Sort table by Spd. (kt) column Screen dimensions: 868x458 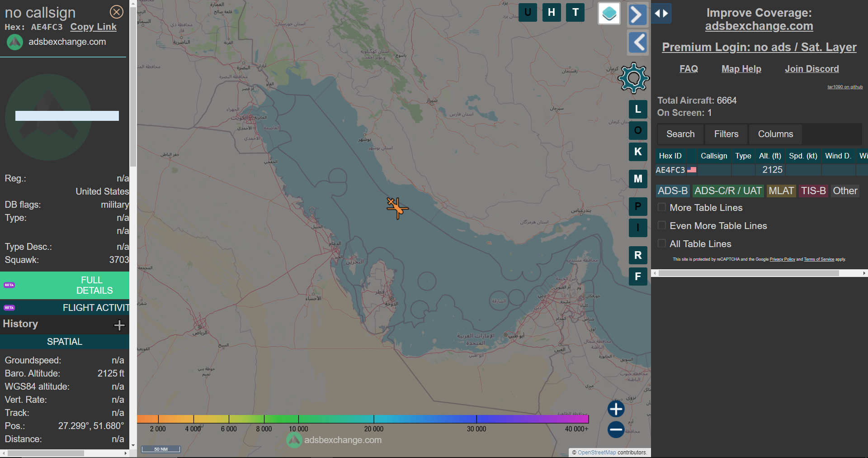click(x=803, y=156)
